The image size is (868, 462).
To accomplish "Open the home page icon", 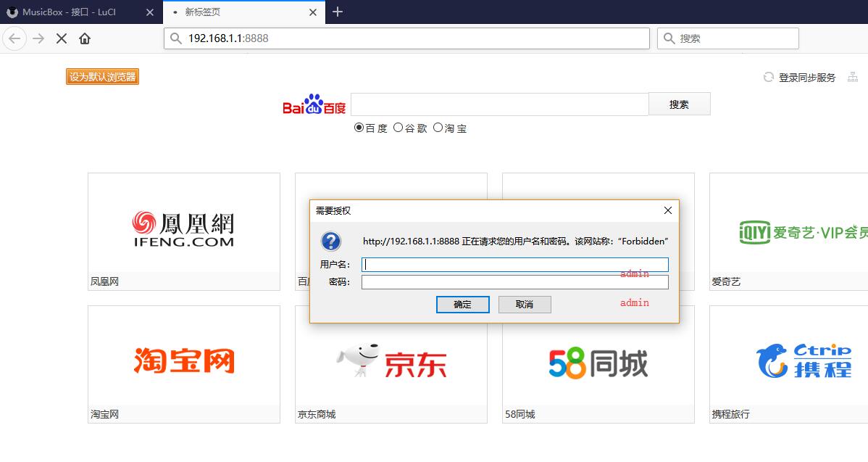I will point(85,38).
